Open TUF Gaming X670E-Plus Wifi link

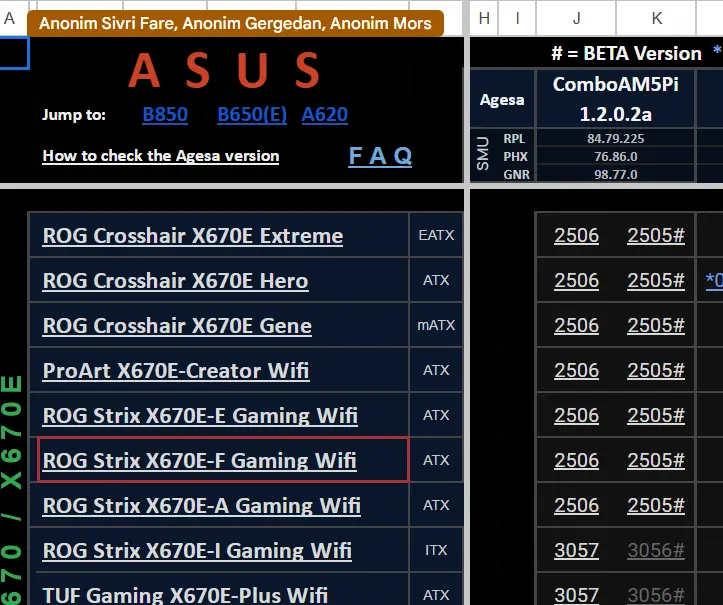coord(185,595)
